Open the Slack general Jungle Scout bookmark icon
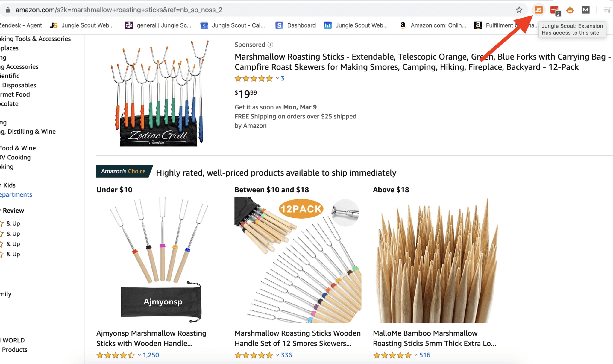This screenshot has width=613, height=364. click(x=129, y=25)
